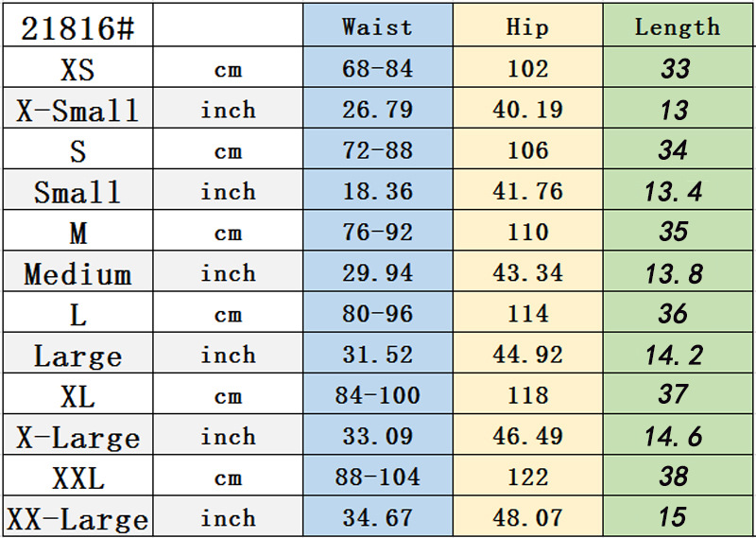The image size is (756, 538).
Task: Select the XS size label
Action: pos(77,69)
